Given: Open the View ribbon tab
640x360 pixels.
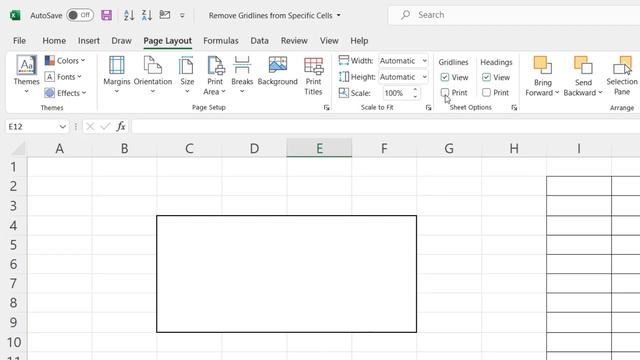Looking at the screenshot, I should [329, 41].
